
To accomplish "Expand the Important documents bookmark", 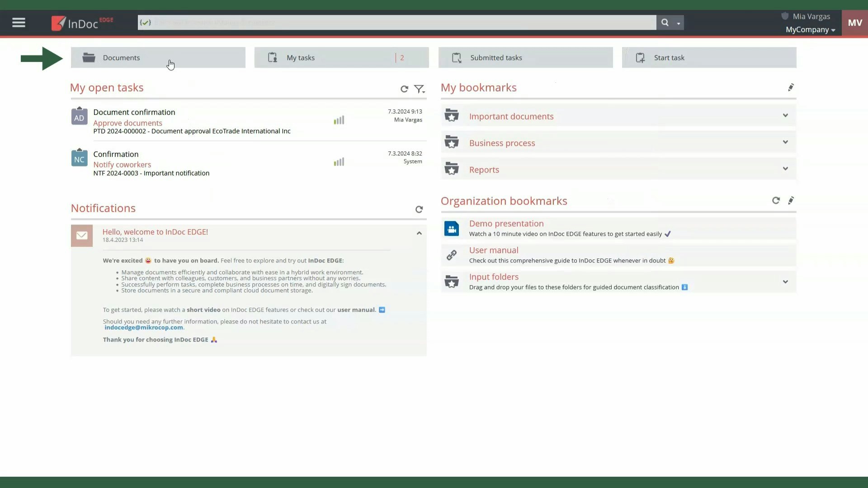I will click(x=785, y=116).
